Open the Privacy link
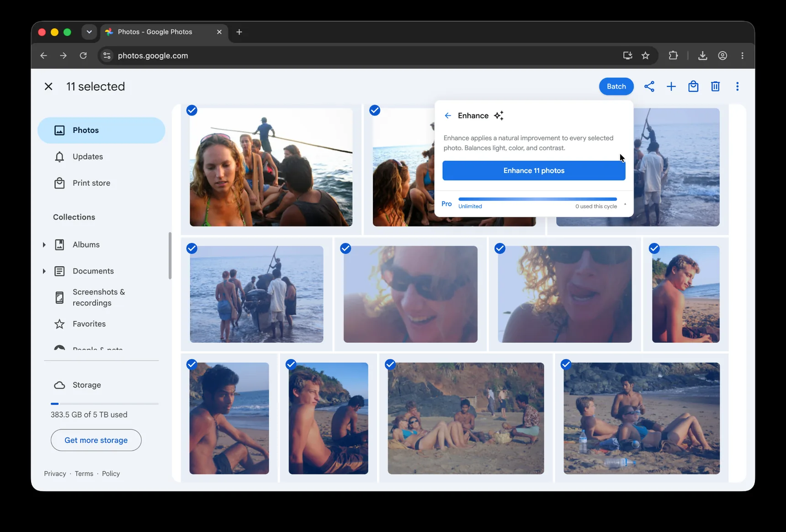Viewport: 786px width, 532px height. point(55,474)
